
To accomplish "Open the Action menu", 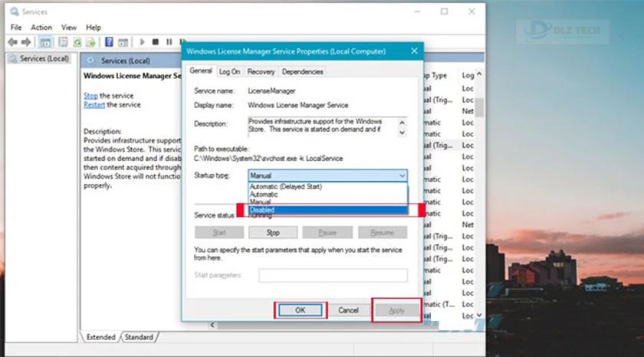I will (41, 28).
